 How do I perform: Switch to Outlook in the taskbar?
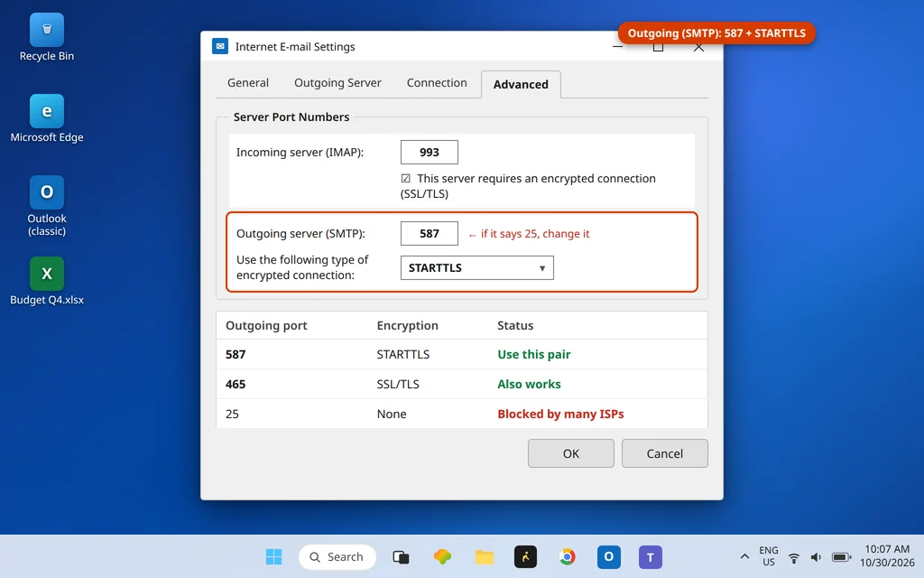[x=609, y=556]
